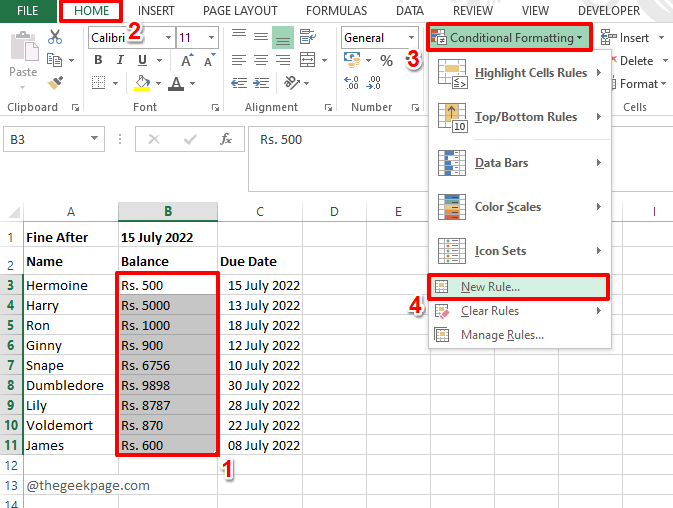
Task: Open the yellow Fill Color swatch
Action: coord(142,84)
